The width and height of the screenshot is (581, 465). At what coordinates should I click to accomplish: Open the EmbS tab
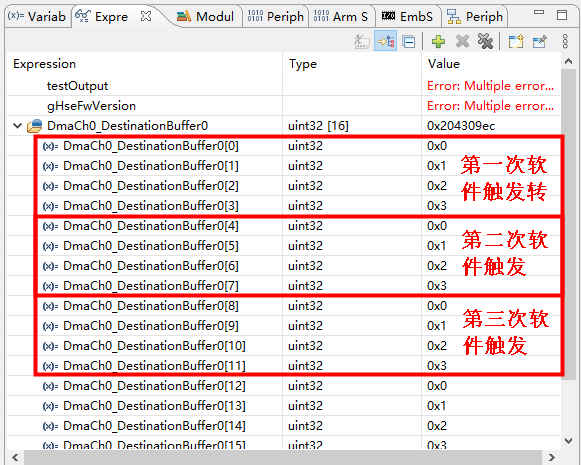click(407, 17)
